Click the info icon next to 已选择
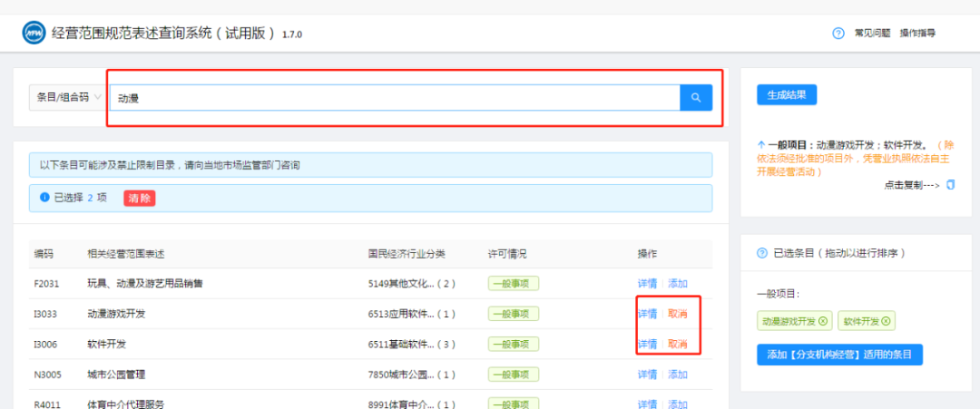The height and width of the screenshot is (409, 980). tap(44, 198)
